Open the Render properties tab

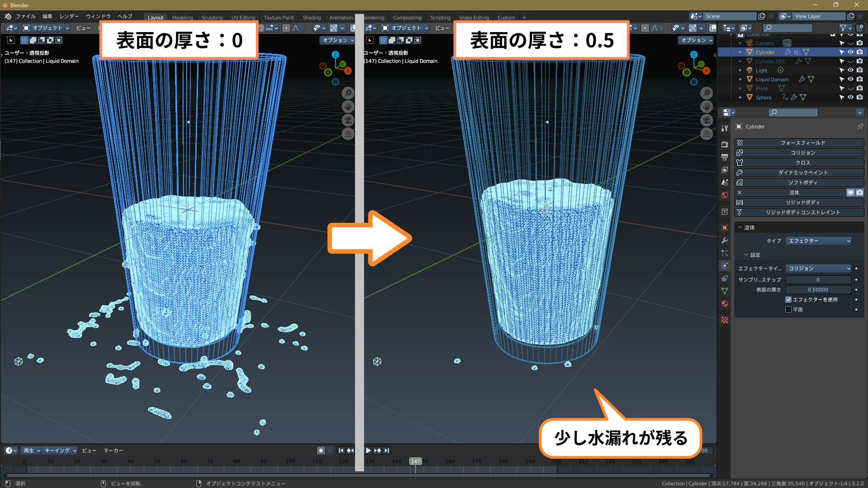click(725, 145)
